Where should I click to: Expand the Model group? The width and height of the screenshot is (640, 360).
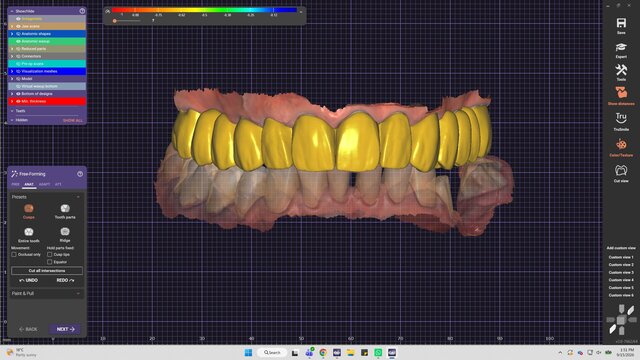(12, 79)
